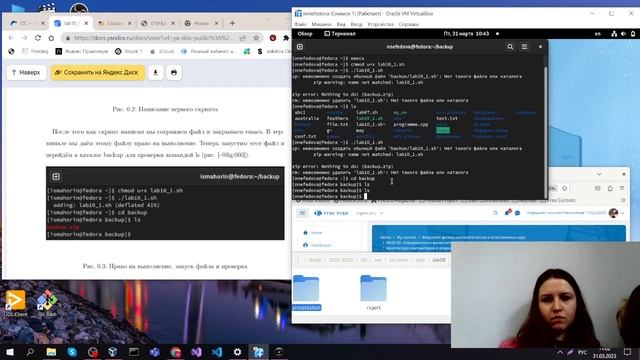This screenshot has height=360, width=640.
Task: Click taskbar date and clock
Action: point(604,353)
